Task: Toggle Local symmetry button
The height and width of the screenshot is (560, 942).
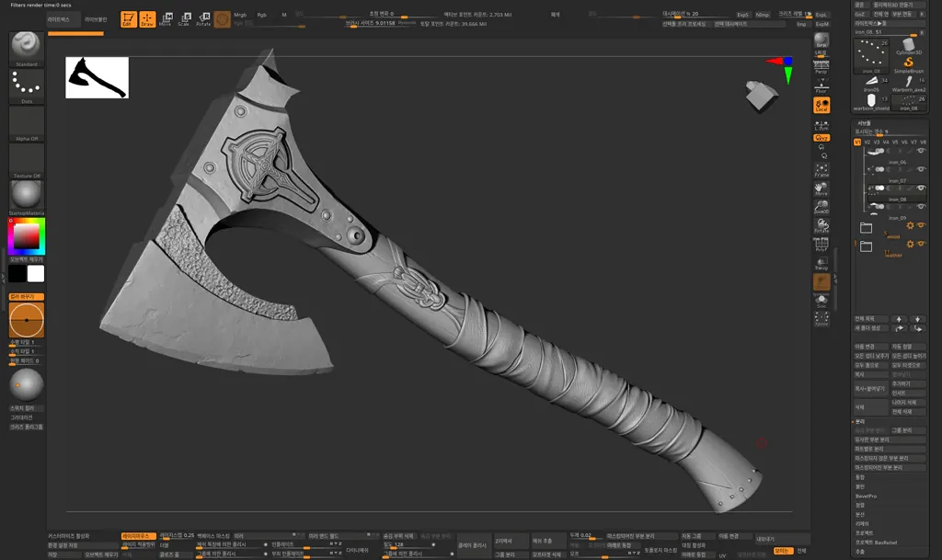Action: click(821, 105)
